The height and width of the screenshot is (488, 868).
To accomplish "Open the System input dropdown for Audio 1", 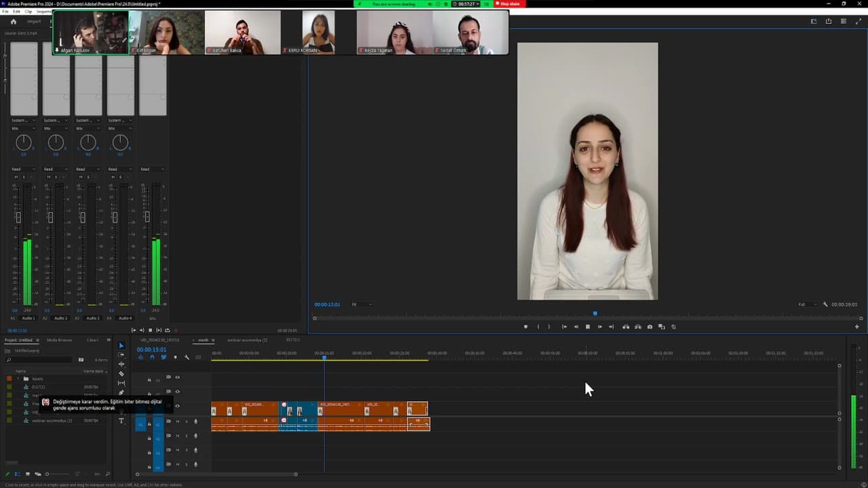I will [24, 120].
